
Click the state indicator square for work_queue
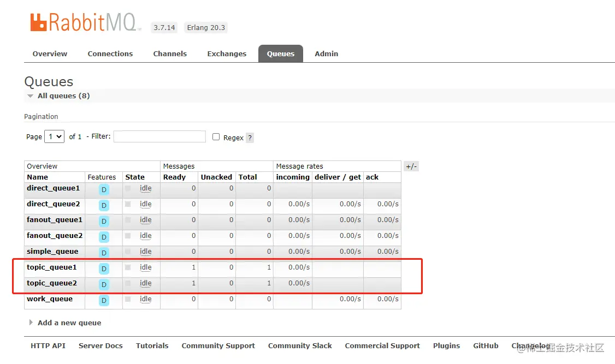click(x=128, y=299)
